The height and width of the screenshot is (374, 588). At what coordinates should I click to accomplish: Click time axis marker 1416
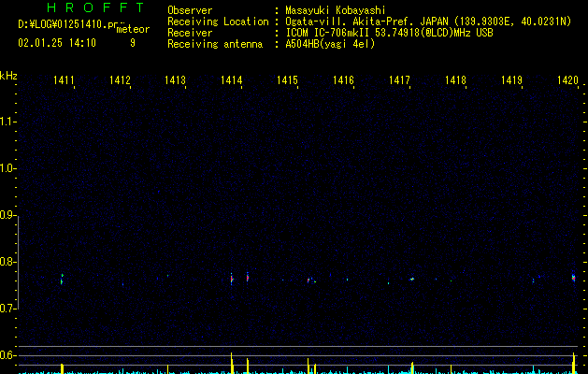pos(343,80)
